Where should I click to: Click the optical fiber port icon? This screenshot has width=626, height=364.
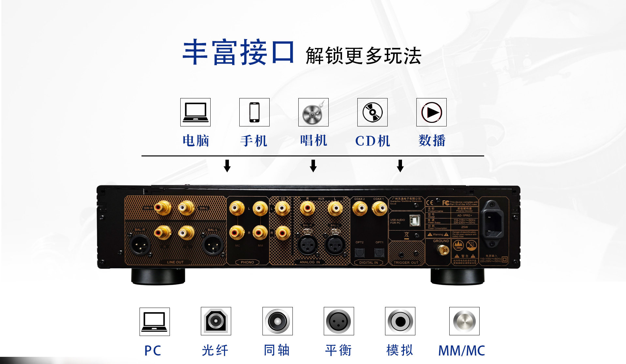point(216,321)
